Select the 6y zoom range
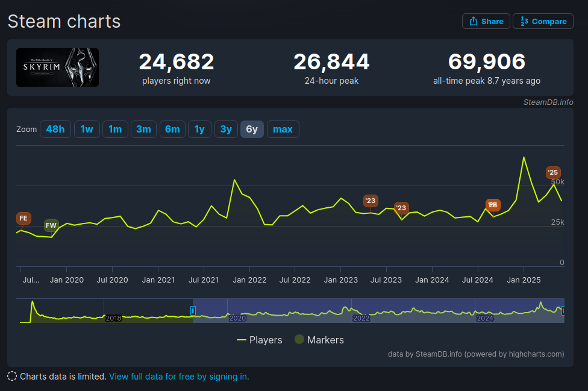This screenshot has width=588, height=391. click(x=252, y=130)
